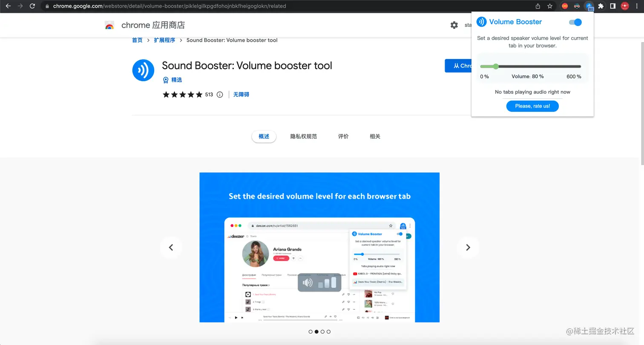Select the first carousel dot
This screenshot has height=345, width=644.
pyautogui.click(x=310, y=331)
